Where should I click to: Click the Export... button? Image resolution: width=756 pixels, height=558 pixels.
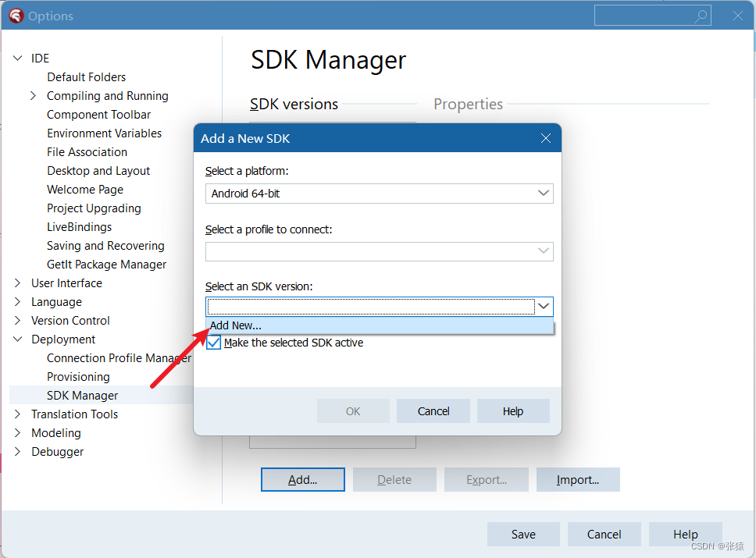(487, 479)
